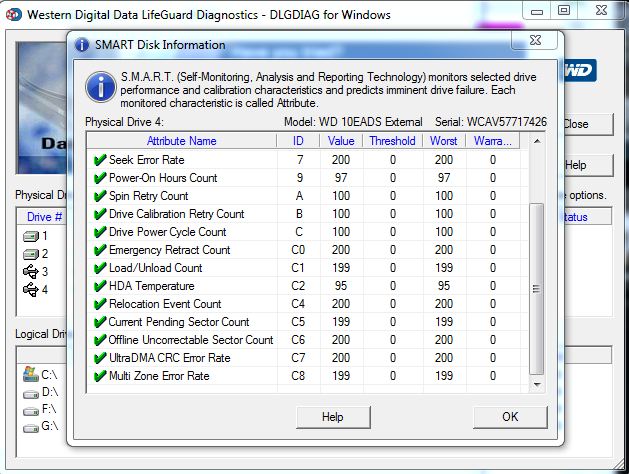
Task: Click green check beside Multi Zone Error Rate
Action: coord(99,376)
